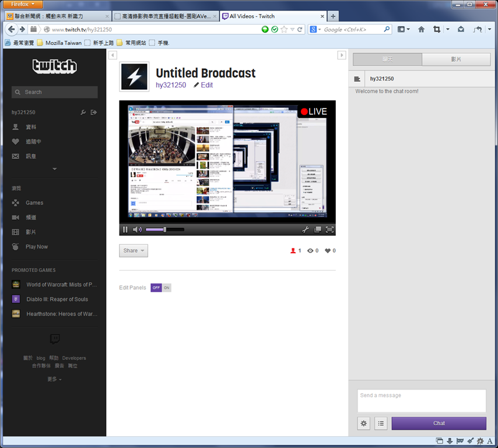
Task: Click into the Send a message chat box
Action: (422, 401)
